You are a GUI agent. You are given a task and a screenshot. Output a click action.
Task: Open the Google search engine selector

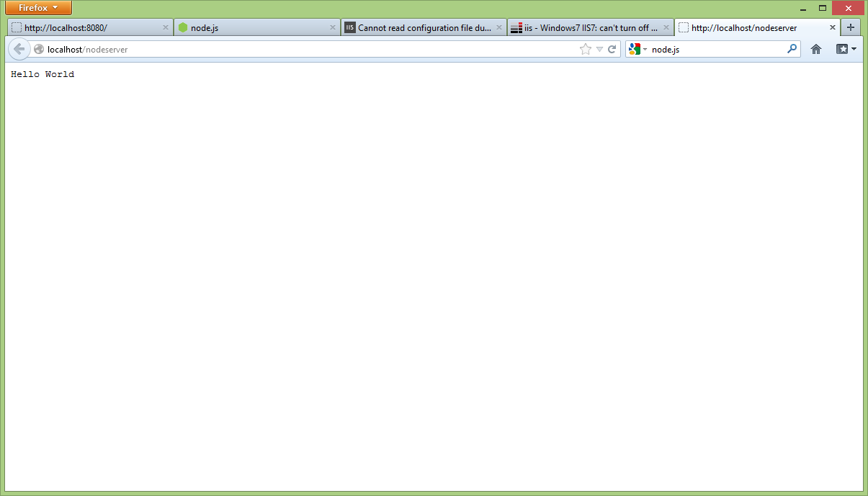[x=637, y=49]
